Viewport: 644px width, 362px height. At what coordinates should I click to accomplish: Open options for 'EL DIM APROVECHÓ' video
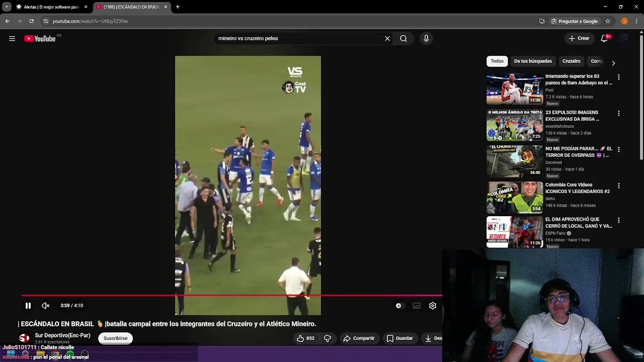pos(619,221)
